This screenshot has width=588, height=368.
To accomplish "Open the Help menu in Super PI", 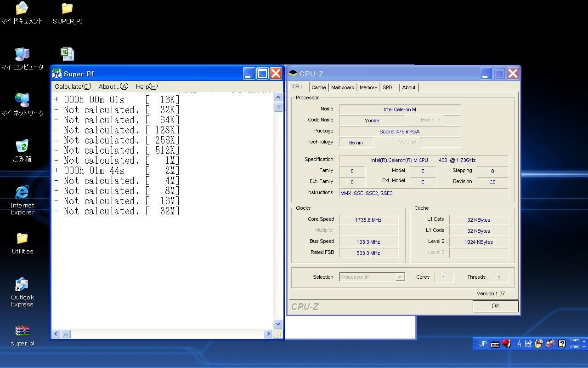I will (147, 86).
